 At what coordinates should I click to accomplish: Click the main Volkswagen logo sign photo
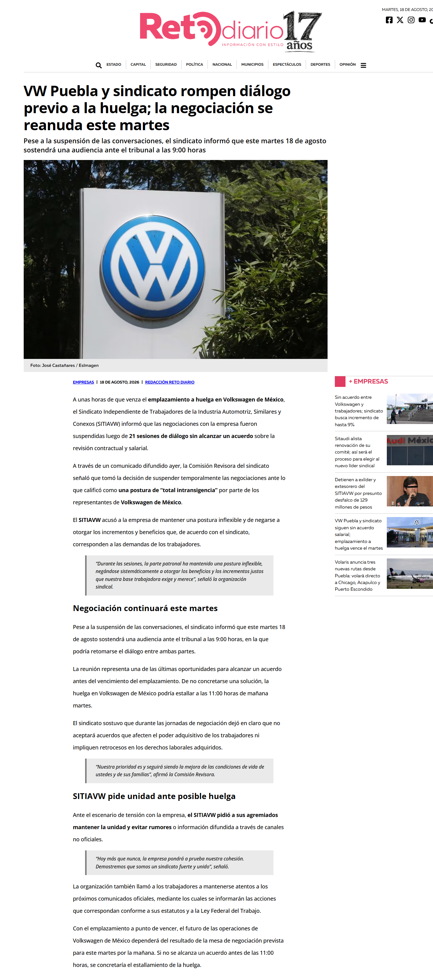point(175,259)
